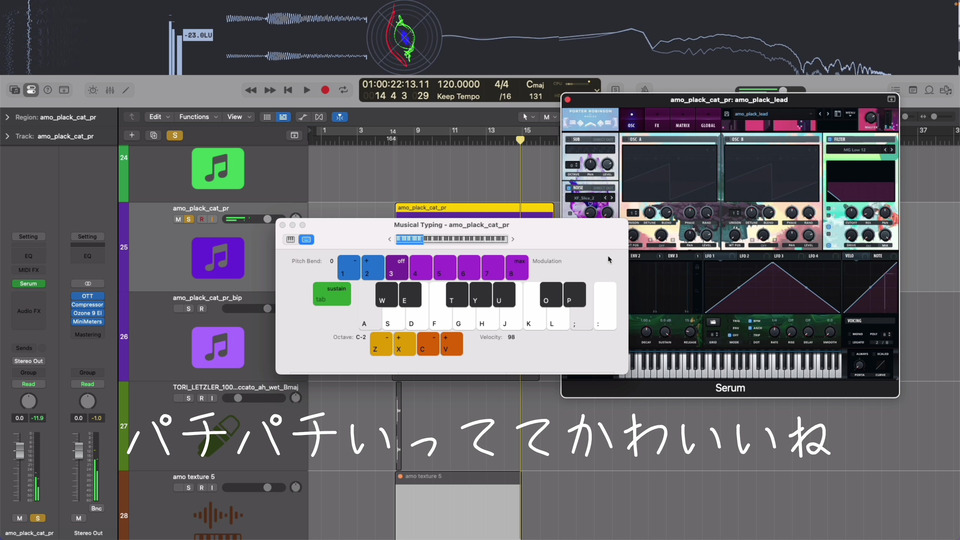
Task: Open the left-click pointer tool menu
Action: coord(526,117)
